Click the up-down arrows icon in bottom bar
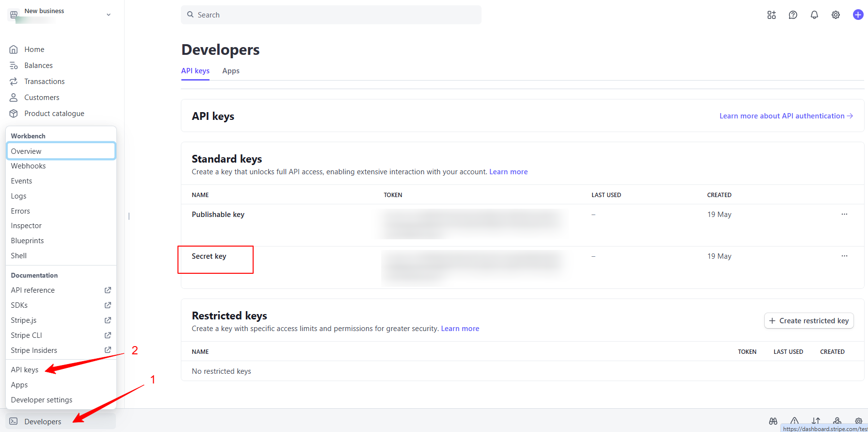The image size is (868, 432). pyautogui.click(x=816, y=421)
